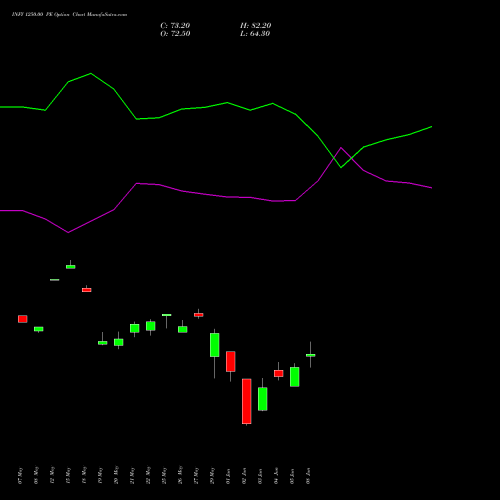500x500 pixels.
Task: Click the '03 Jun' date label
Action: tap(260, 476)
